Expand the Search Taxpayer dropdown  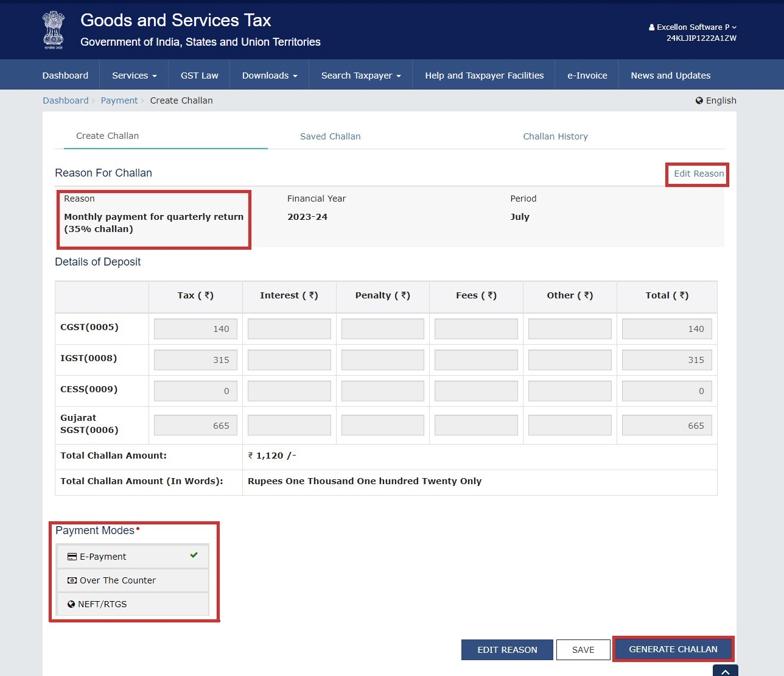pos(361,76)
